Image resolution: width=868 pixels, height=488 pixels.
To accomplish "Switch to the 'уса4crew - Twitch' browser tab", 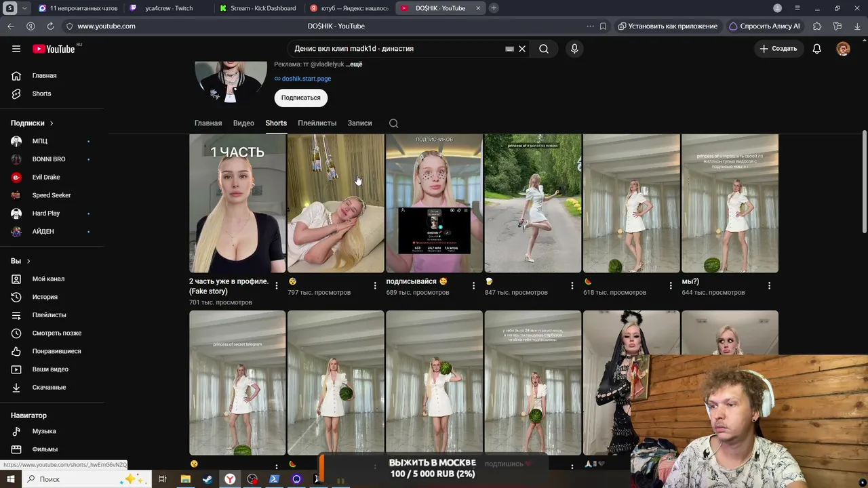I will (170, 8).
